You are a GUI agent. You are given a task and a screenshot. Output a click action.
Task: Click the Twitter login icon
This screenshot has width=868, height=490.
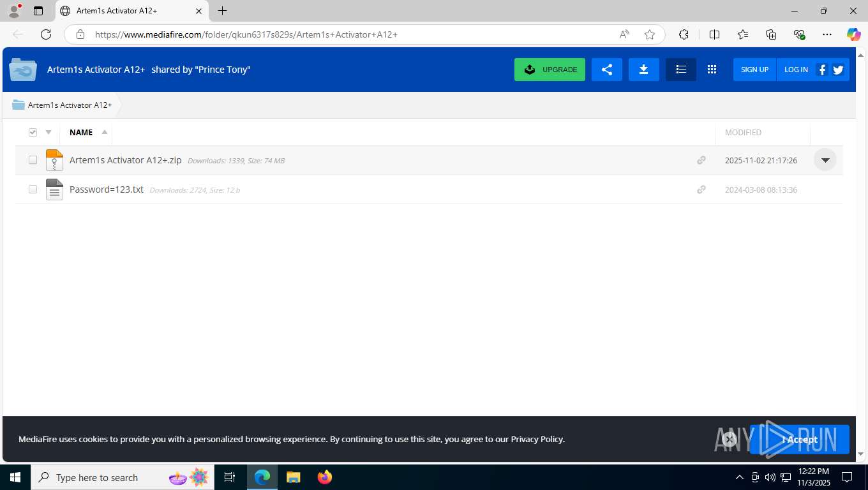pyautogui.click(x=839, y=70)
